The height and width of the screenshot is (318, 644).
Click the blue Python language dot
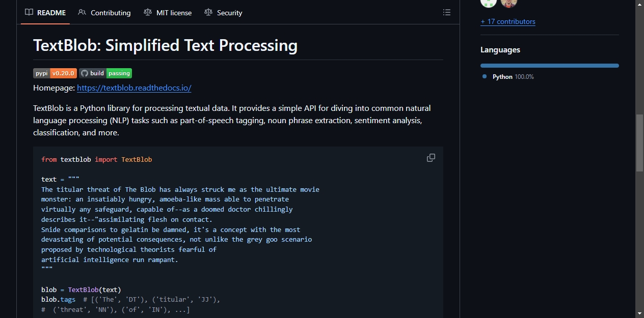click(x=485, y=77)
